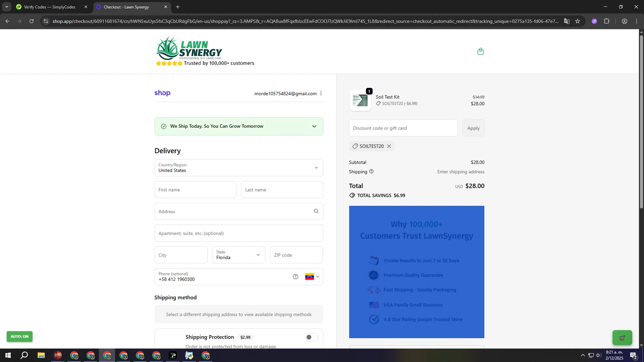Click the shipping info question mark icon

(371, 172)
